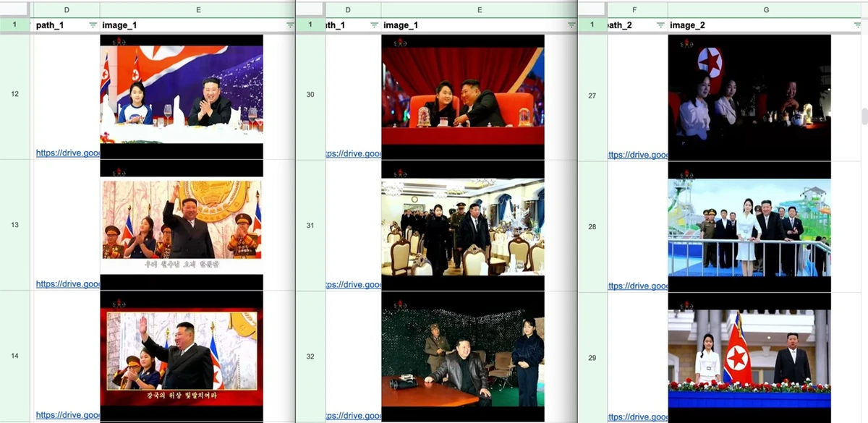Open the Drive link in row 12

(68, 153)
